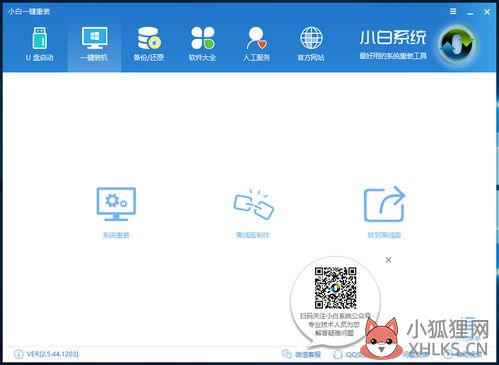Image resolution: width=499 pixels, height=365 pixels.
Task: Open the U盘启动 tab
Action: point(40,45)
